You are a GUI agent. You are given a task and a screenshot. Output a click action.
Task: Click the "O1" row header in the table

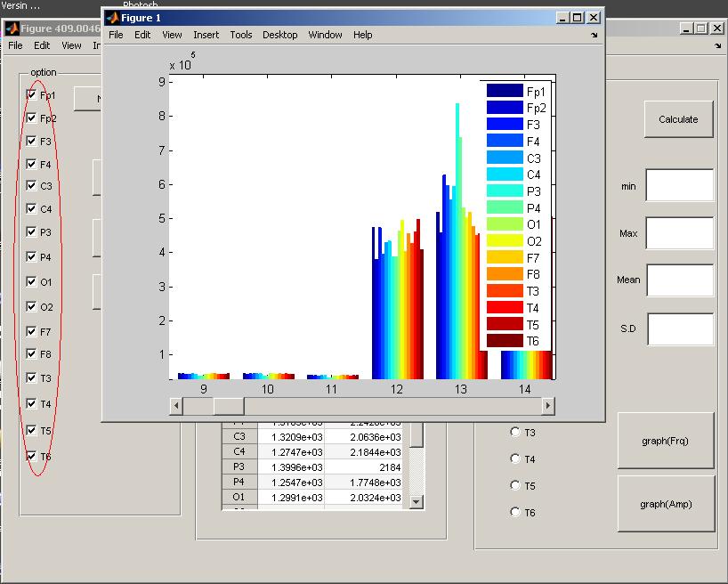point(239,497)
